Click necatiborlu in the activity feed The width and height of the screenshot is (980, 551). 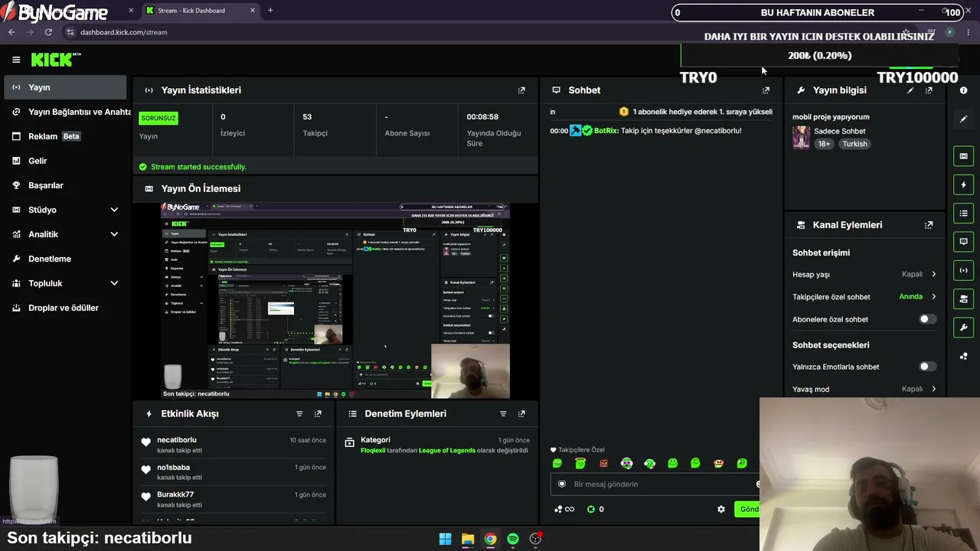pos(177,440)
